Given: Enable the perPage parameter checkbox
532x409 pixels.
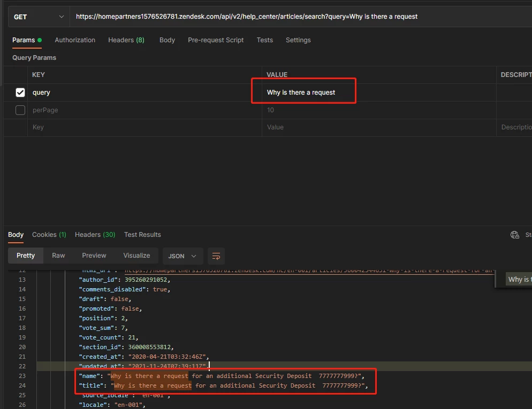Looking at the screenshot, I should [x=20, y=110].
